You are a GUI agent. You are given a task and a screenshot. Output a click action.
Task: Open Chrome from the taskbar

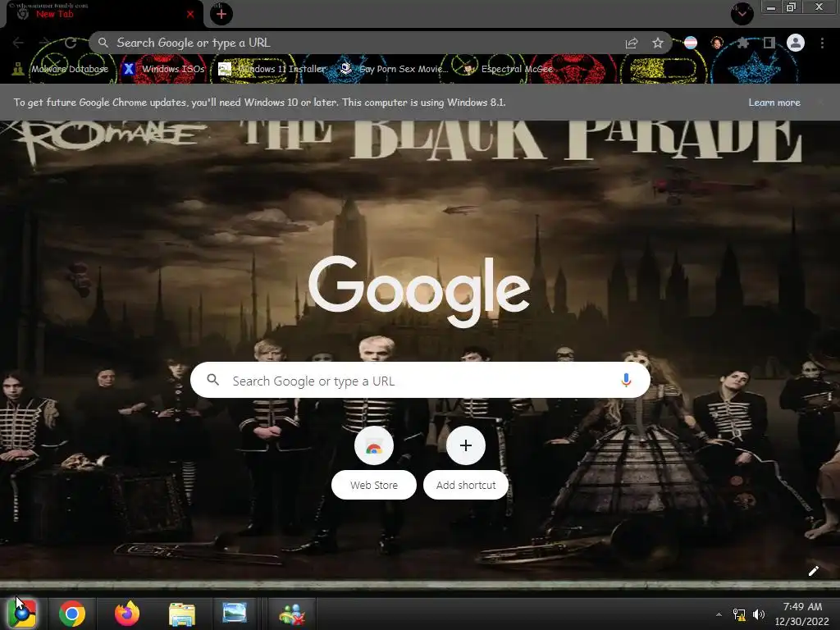(x=72, y=614)
